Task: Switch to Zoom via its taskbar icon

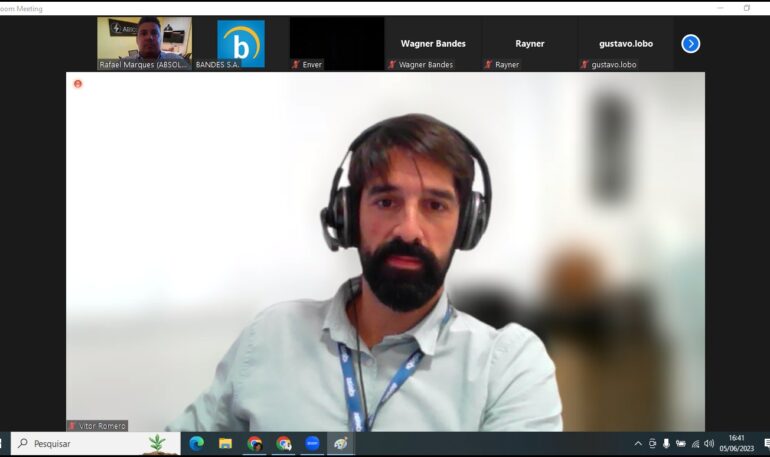Action: pyautogui.click(x=312, y=443)
